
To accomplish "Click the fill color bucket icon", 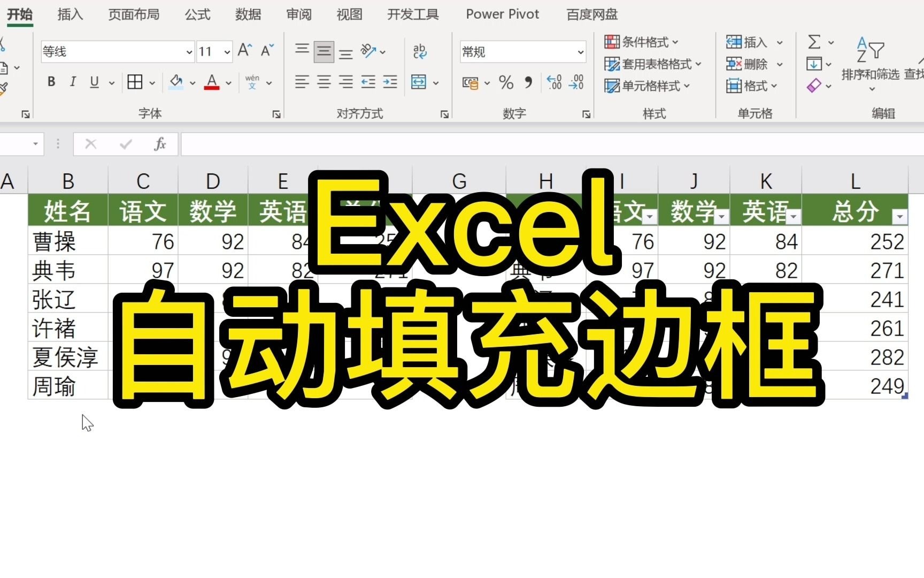I will pyautogui.click(x=176, y=82).
